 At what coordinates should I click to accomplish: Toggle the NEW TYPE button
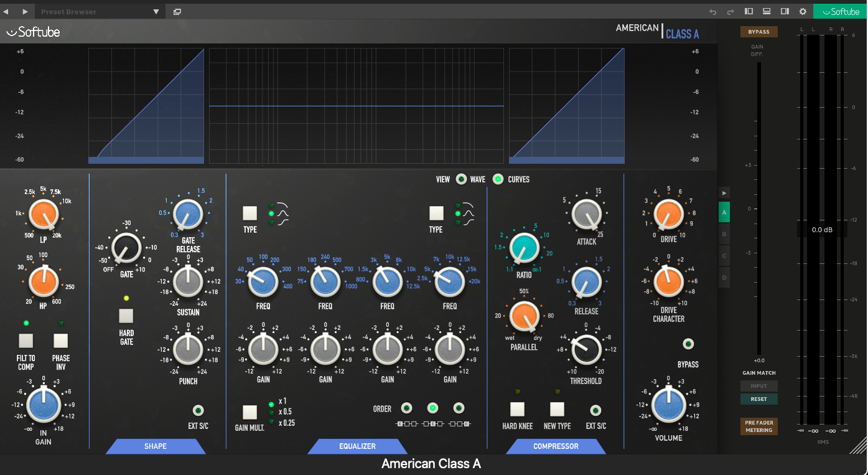coord(557,409)
